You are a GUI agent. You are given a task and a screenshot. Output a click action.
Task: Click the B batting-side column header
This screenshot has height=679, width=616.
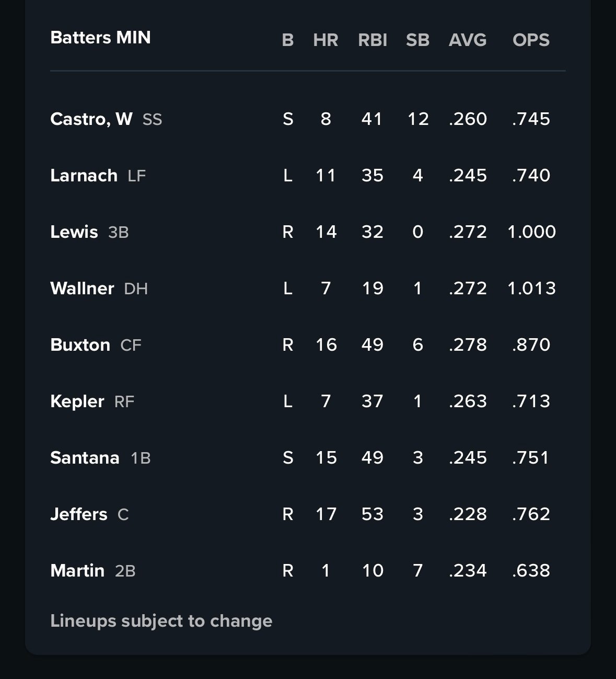coord(287,40)
